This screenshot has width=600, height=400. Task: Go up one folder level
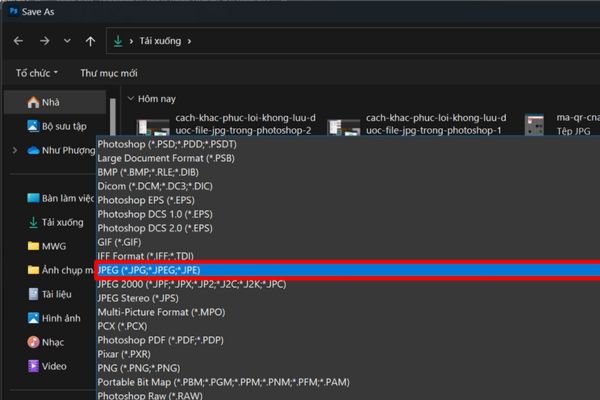click(x=90, y=41)
